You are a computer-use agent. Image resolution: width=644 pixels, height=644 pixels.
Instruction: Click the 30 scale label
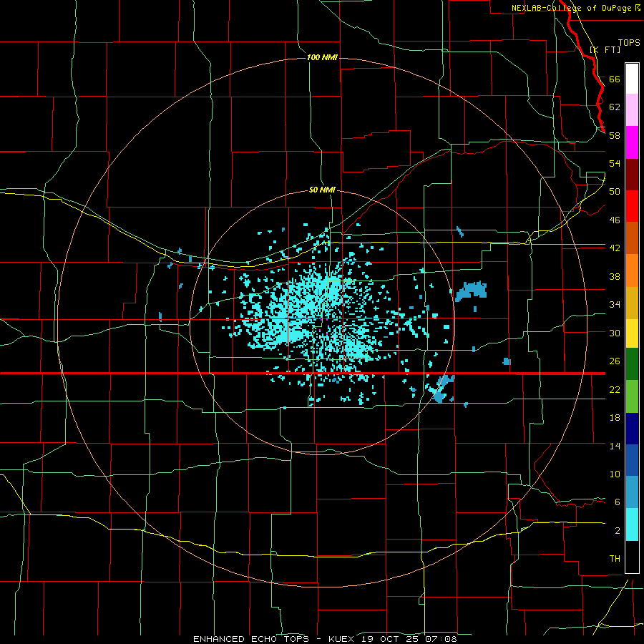615,333
